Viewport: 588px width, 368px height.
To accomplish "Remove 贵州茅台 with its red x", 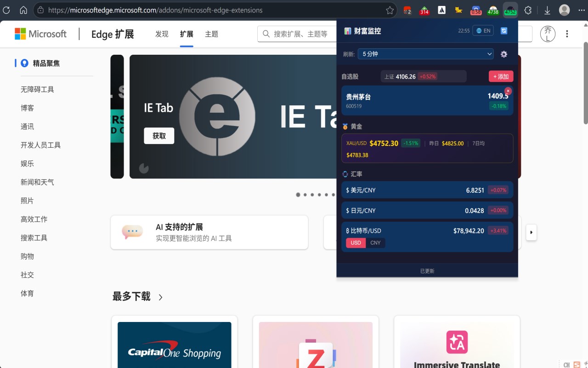I will coord(508,91).
